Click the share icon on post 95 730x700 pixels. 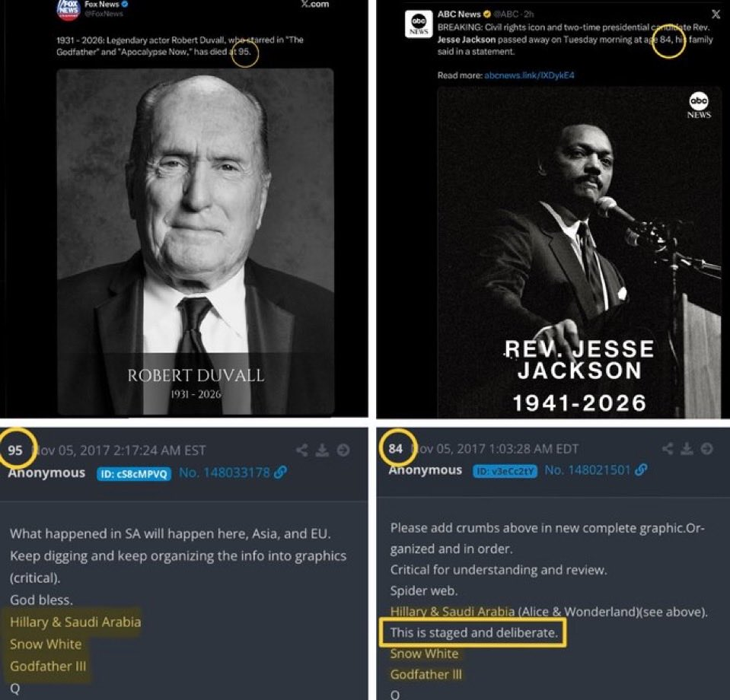coord(302,450)
